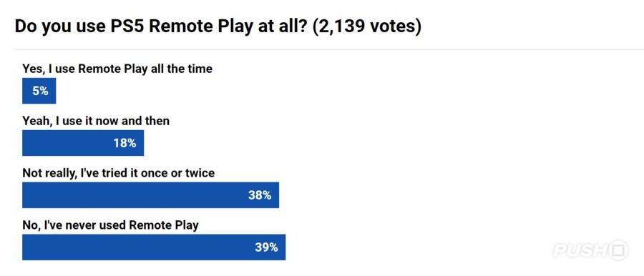This screenshot has width=644, height=276.
Task: Click the 18% percentage label
Action: click(x=125, y=143)
